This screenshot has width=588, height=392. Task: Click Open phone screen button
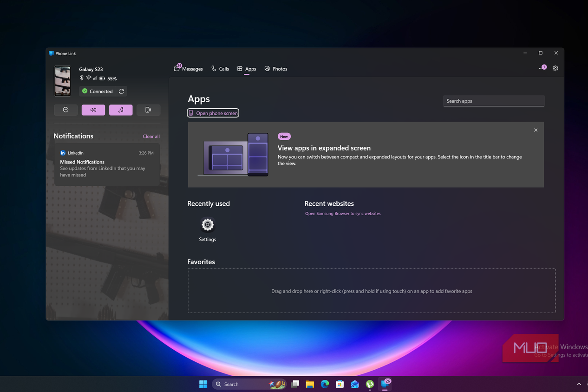coord(213,113)
